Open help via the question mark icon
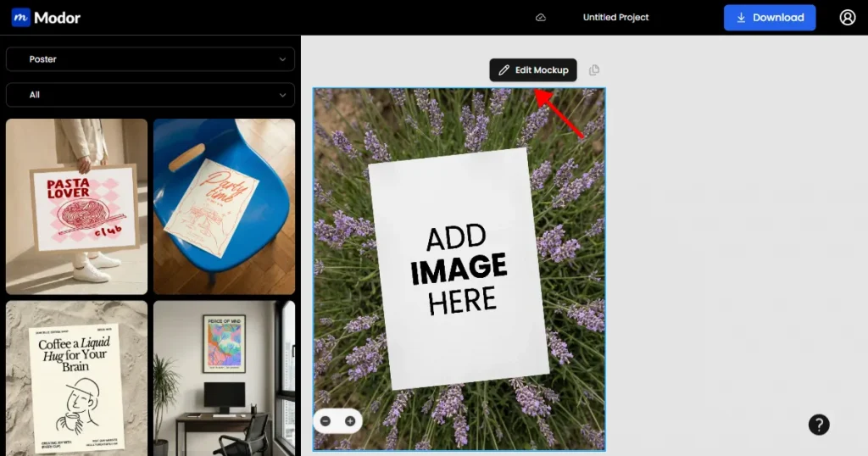This screenshot has width=868, height=456. (819, 425)
